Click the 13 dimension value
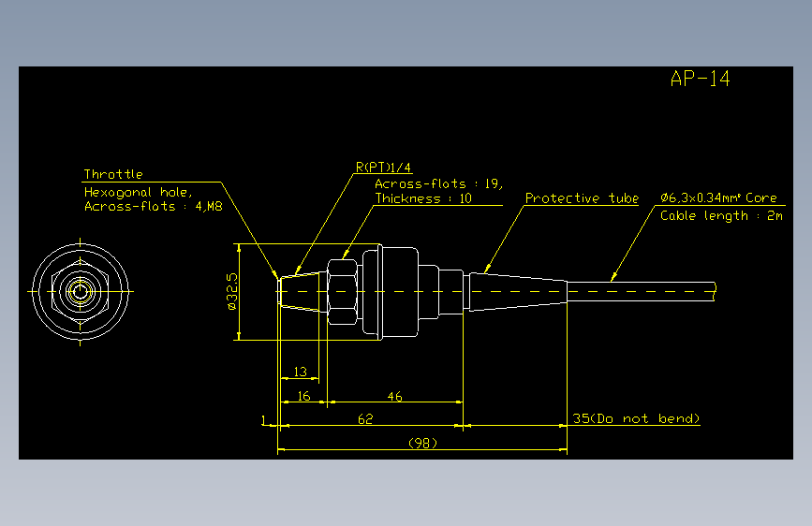812x526 pixels. [301, 372]
